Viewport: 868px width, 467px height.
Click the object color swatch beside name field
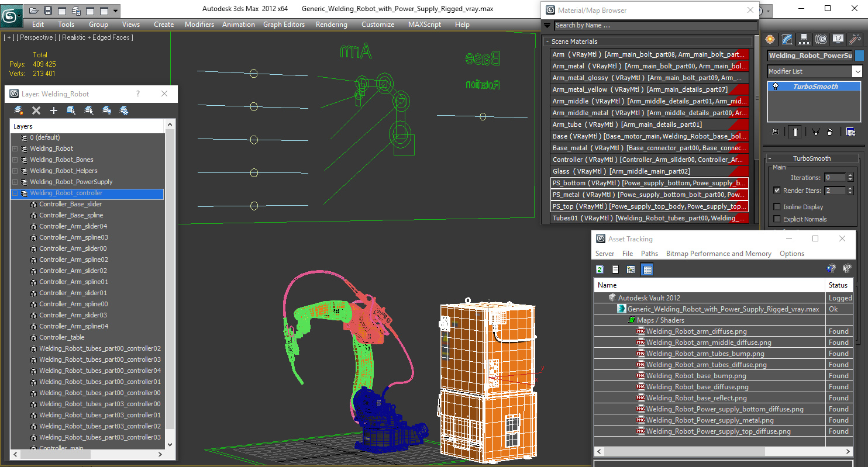859,56
